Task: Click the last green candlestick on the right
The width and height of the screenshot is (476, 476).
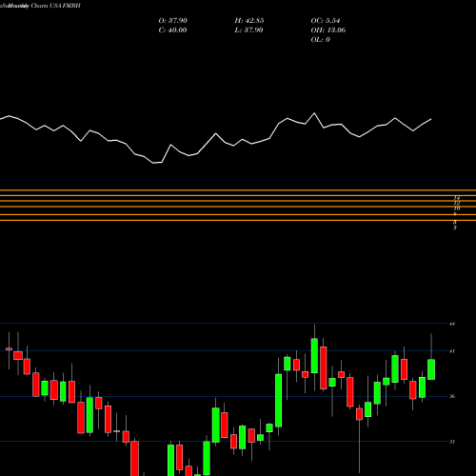Action: click(x=431, y=369)
